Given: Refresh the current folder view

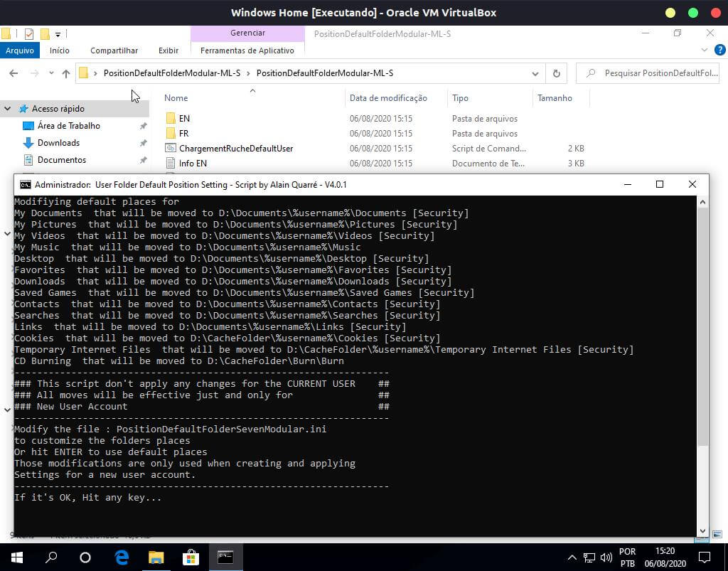Looking at the screenshot, I should click(556, 73).
